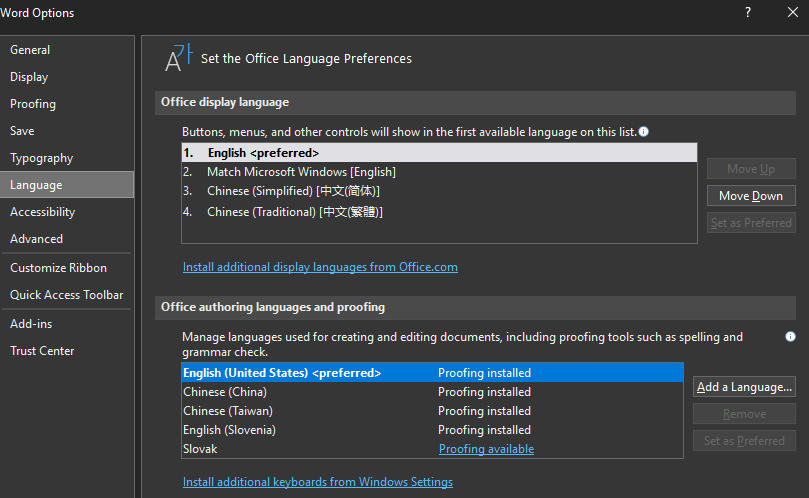Select Chinese (Traditional) display language row
Viewport: 809px width, 498px height.
pyautogui.click(x=439, y=212)
